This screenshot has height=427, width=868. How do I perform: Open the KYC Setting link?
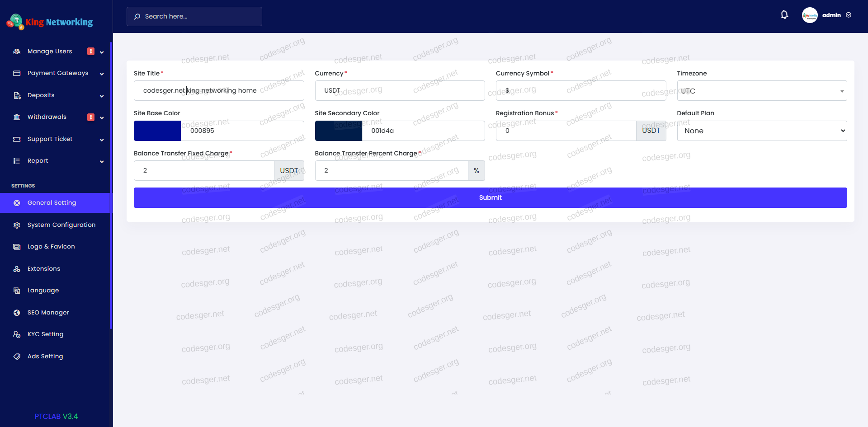click(45, 334)
